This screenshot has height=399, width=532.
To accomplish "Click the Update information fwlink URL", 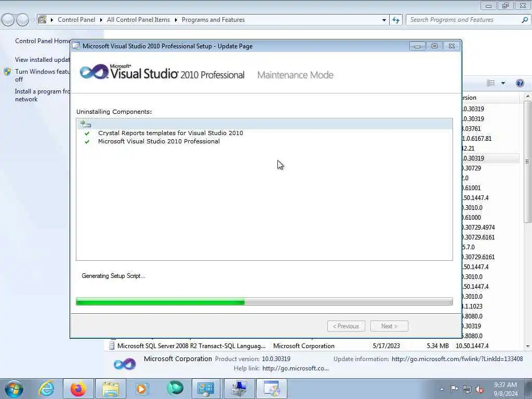I will click(x=457, y=359).
